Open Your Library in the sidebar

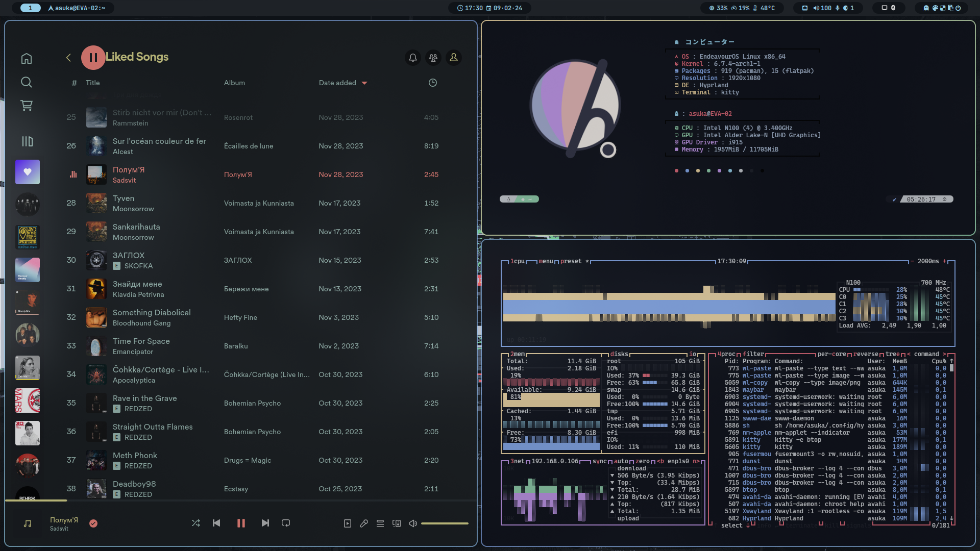coord(27,141)
